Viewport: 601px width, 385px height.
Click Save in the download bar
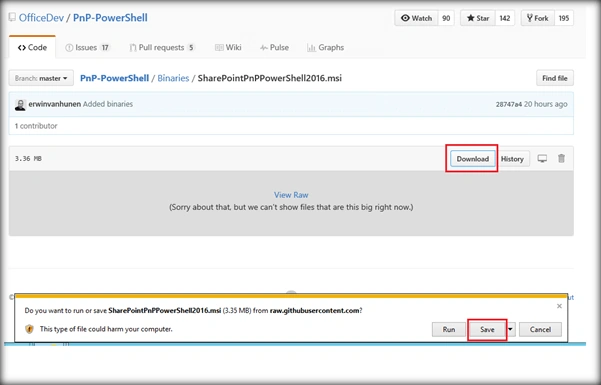(x=487, y=329)
